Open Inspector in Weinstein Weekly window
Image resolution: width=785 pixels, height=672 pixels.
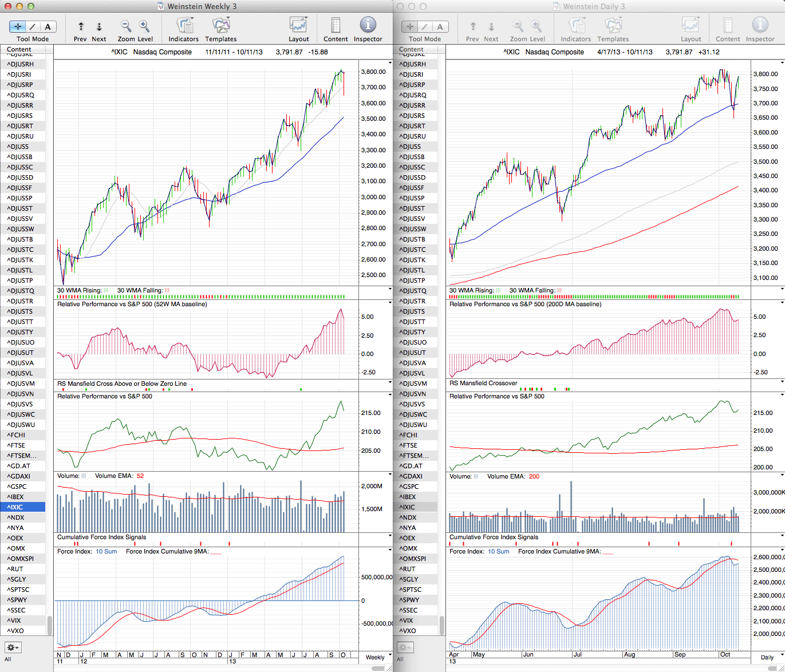[x=368, y=25]
